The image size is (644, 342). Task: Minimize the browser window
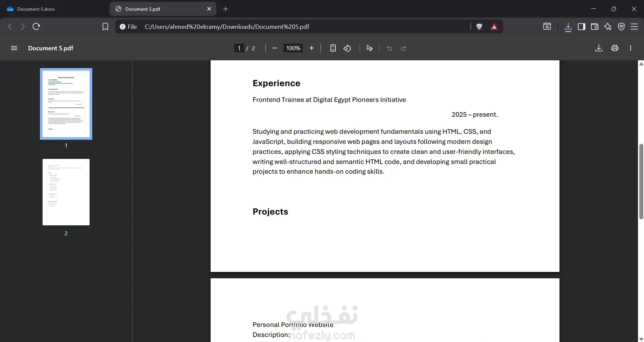(x=593, y=9)
